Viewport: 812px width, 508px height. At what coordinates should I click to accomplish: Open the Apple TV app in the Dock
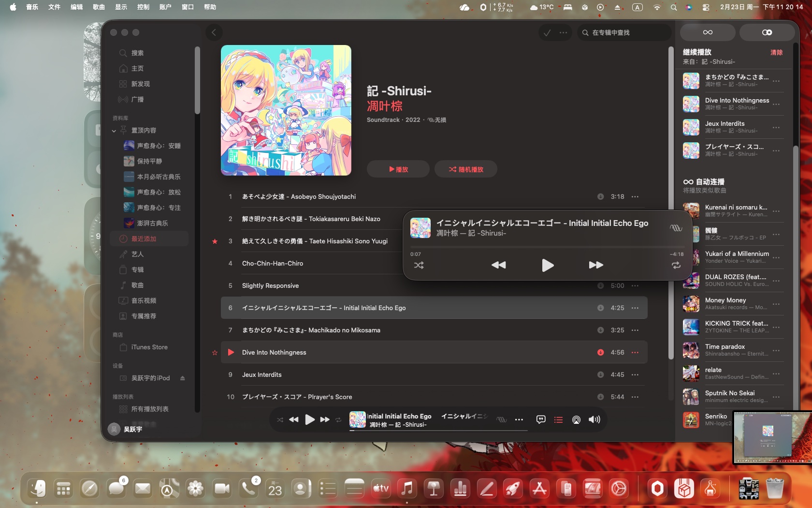click(x=380, y=489)
